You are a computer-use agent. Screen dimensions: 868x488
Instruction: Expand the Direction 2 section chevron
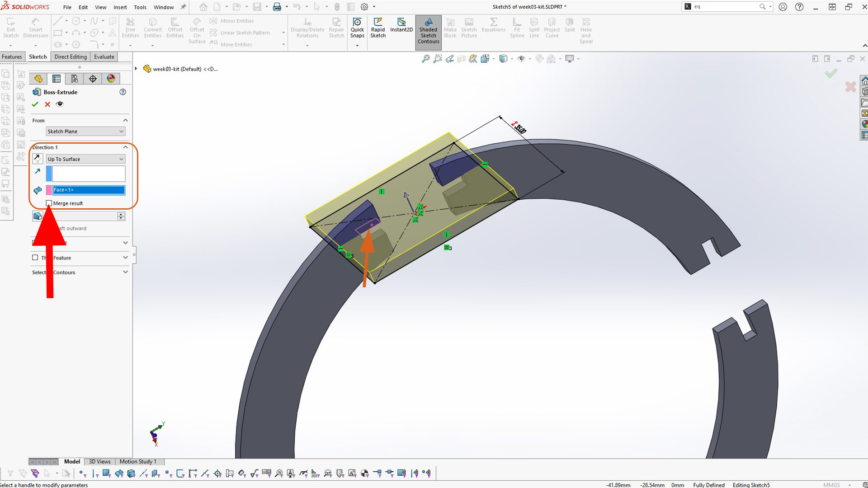[x=125, y=243]
